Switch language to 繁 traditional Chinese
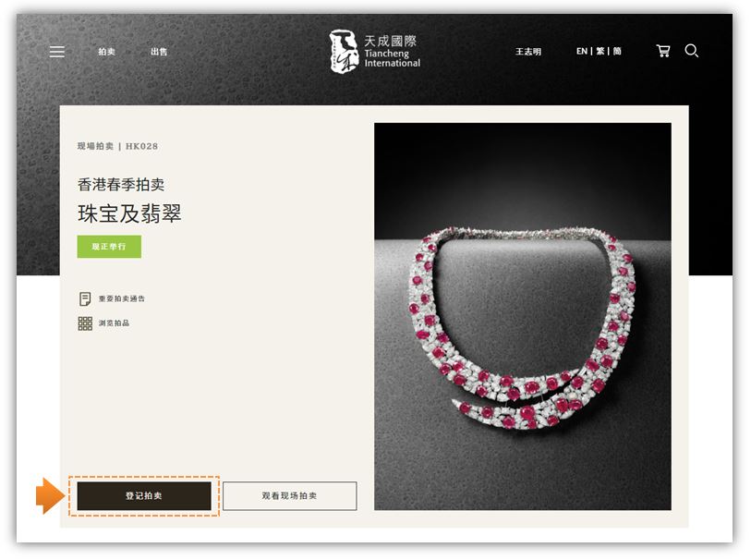 (x=600, y=51)
